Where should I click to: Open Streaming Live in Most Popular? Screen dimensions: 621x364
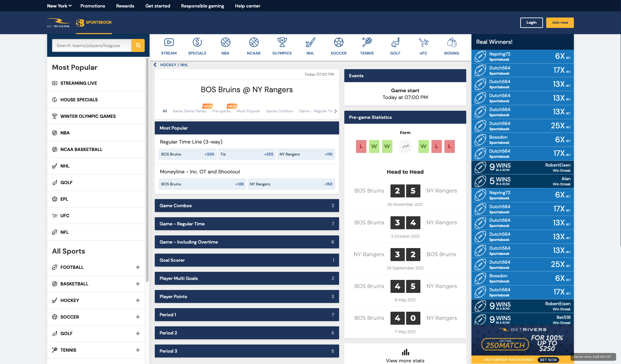tap(96, 83)
